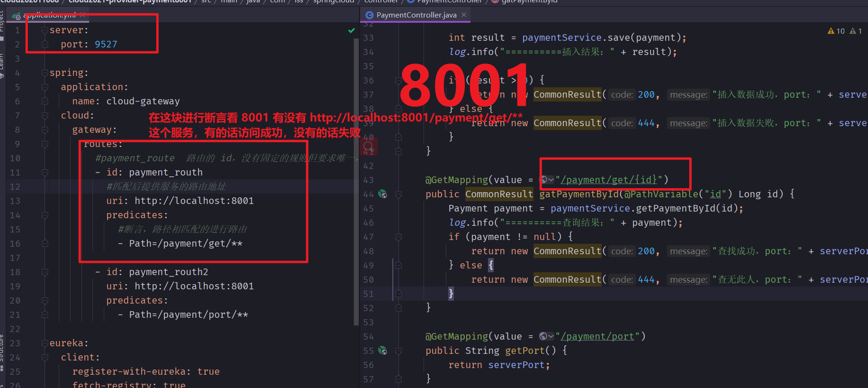Close the application.yml tab
This screenshot has height=388, width=868.
click(82, 15)
